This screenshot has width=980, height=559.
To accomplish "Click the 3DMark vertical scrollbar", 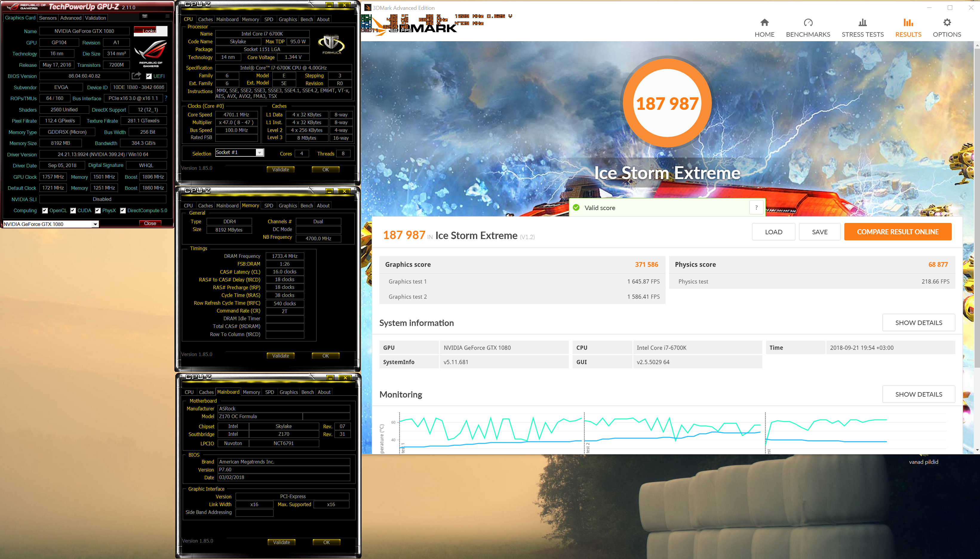I will (977, 207).
